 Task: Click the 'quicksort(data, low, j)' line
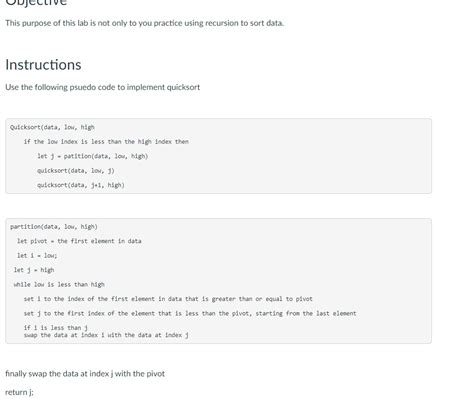pyautogui.click(x=76, y=171)
